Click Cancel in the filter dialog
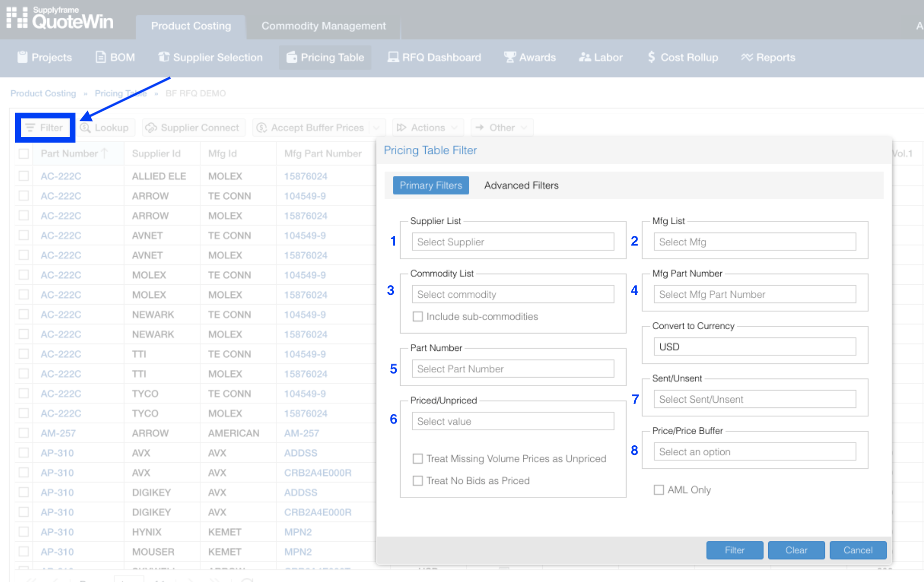The height and width of the screenshot is (582, 924). point(858,550)
